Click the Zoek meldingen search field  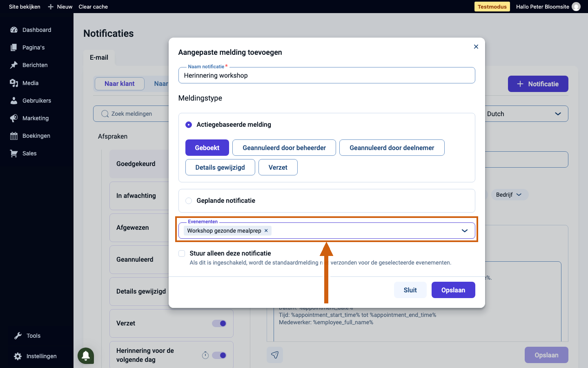point(131,114)
